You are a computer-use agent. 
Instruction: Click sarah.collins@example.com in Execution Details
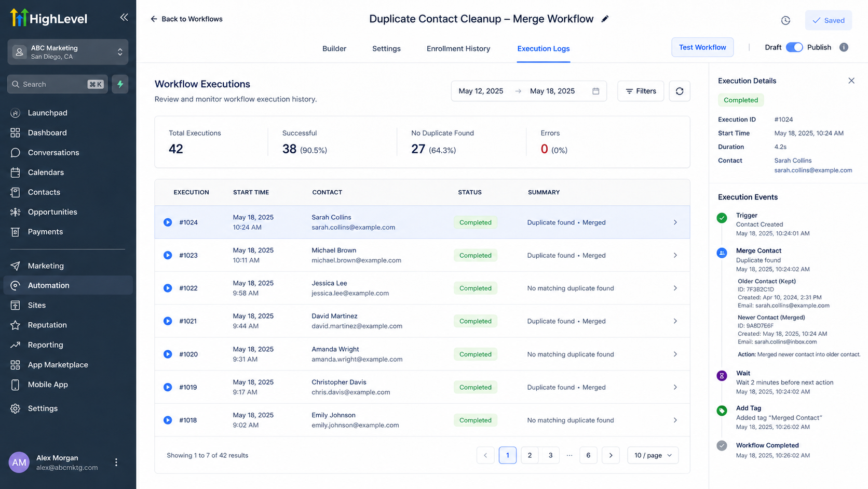(x=813, y=170)
